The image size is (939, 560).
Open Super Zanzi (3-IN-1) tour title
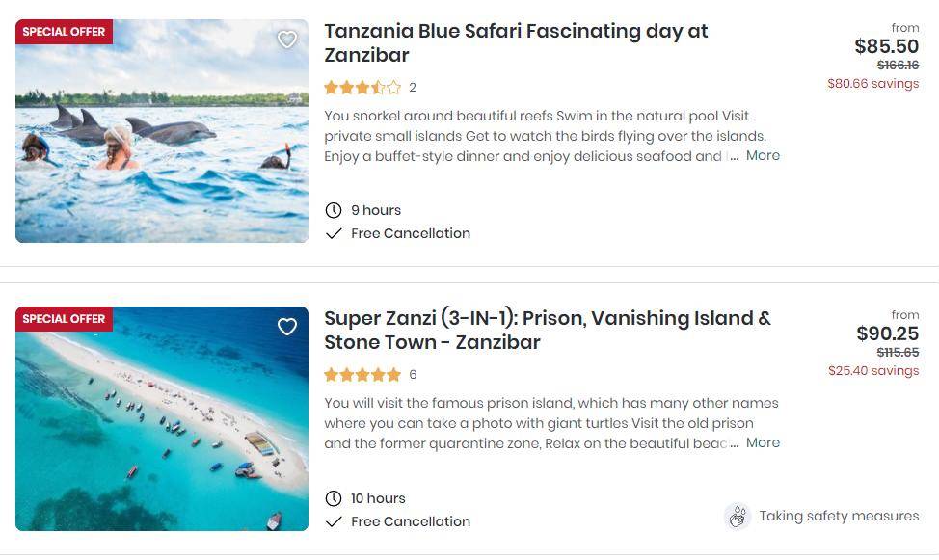click(547, 330)
